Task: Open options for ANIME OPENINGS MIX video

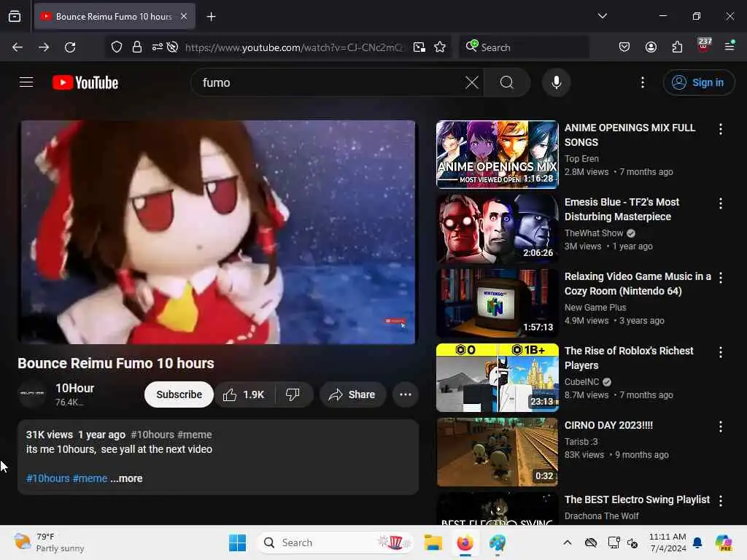Action: (720, 128)
